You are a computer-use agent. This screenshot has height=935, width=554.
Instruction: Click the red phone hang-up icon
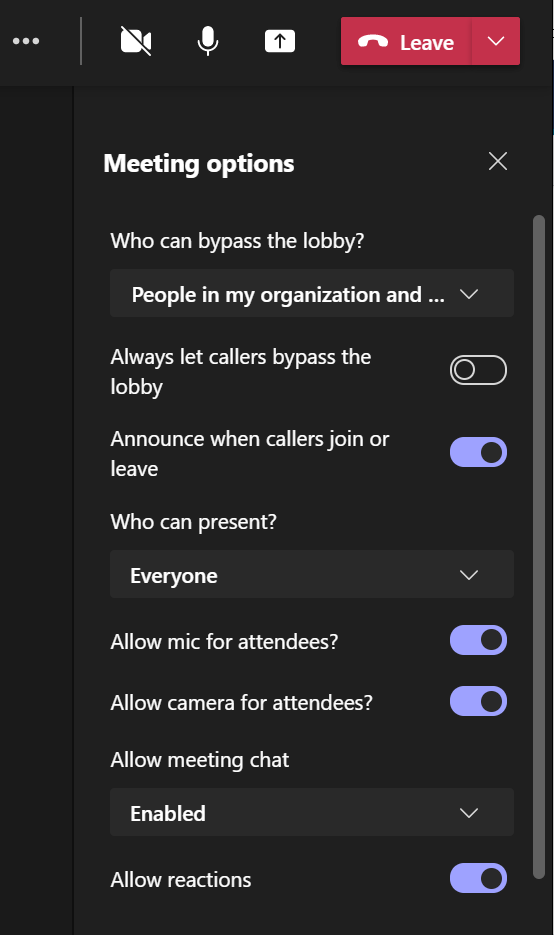(x=373, y=42)
